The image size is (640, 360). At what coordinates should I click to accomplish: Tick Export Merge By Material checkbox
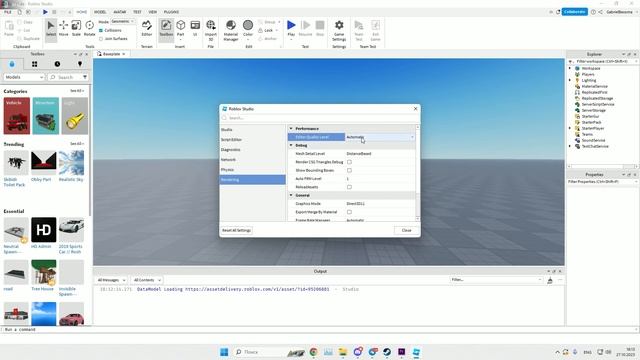349,212
